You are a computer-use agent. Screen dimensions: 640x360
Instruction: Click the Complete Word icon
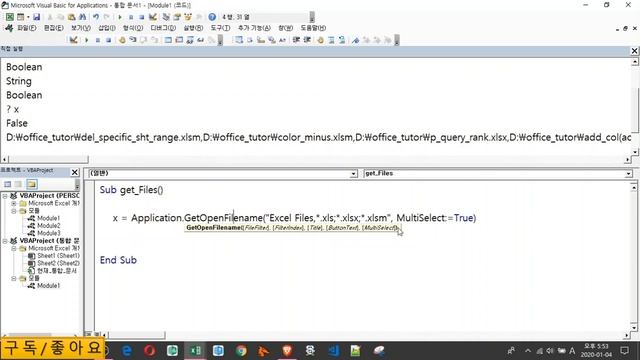click(282, 40)
